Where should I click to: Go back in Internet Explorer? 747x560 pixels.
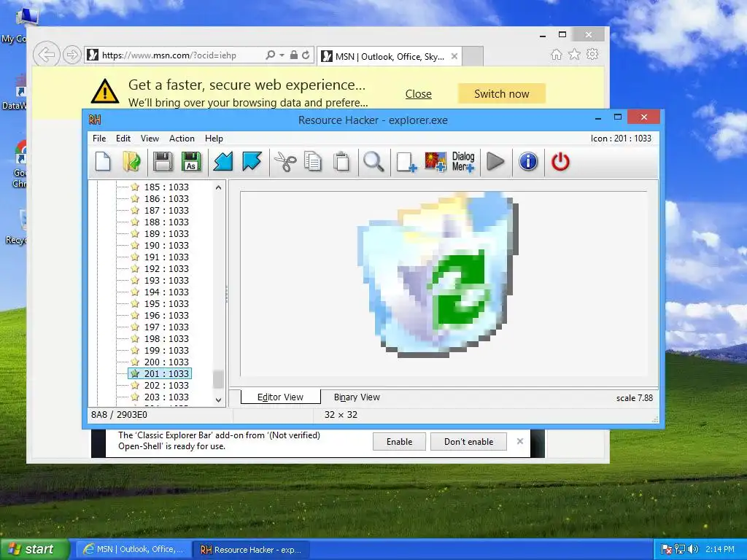46,55
